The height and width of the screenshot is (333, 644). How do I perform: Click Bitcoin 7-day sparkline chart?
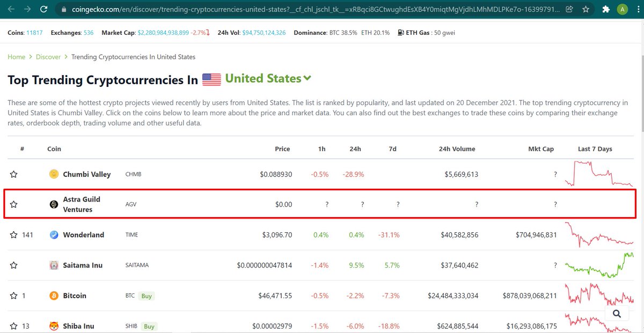coord(599,295)
